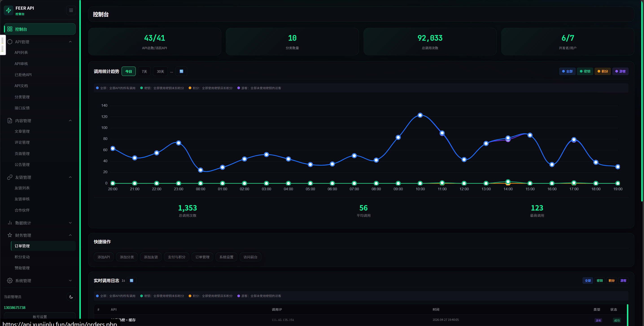
Task: Click the system settings gear icon
Action: (x=10, y=280)
